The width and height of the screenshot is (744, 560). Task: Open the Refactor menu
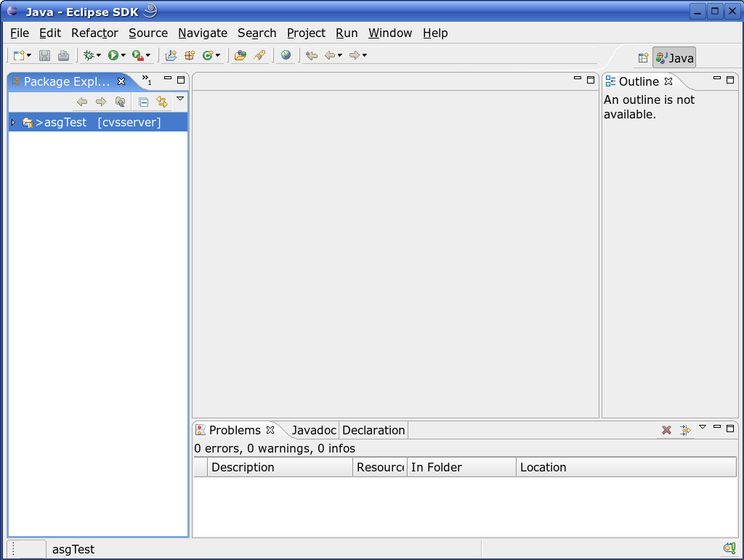[94, 33]
